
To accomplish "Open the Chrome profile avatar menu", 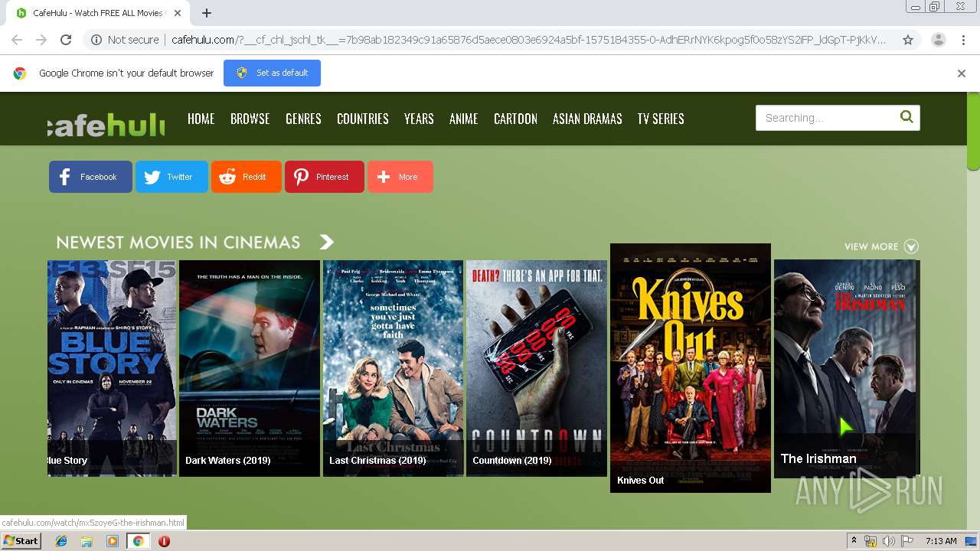I will click(939, 40).
